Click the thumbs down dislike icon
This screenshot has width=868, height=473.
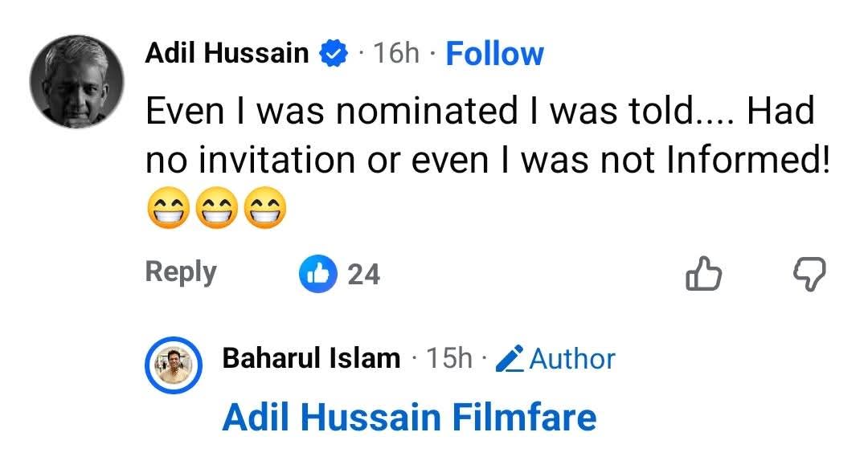point(808,275)
